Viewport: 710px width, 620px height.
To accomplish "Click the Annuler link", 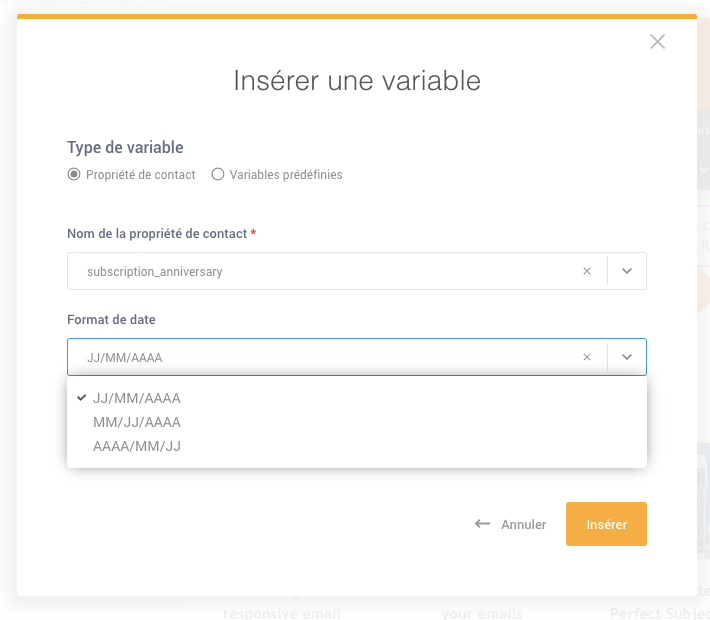I will (x=523, y=524).
